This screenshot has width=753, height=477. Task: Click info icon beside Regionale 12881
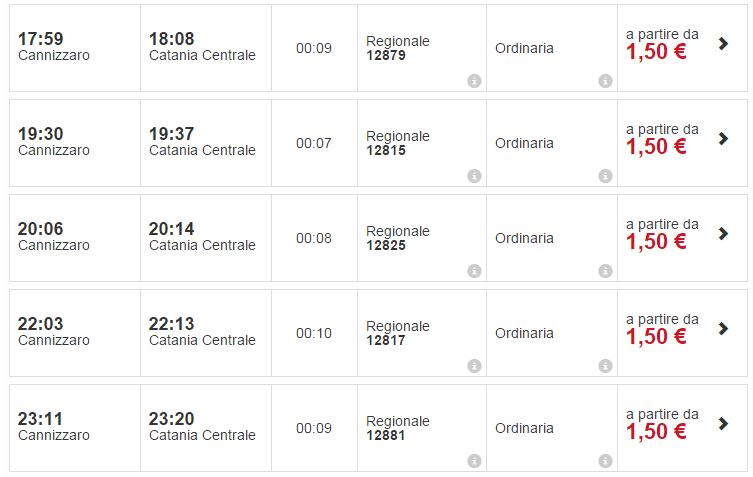[474, 461]
